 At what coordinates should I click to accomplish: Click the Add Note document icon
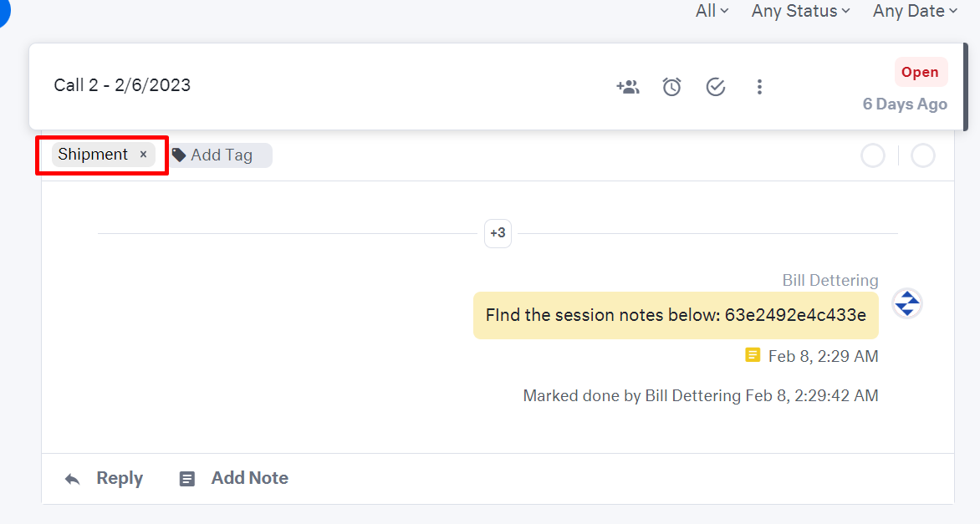tap(186, 479)
